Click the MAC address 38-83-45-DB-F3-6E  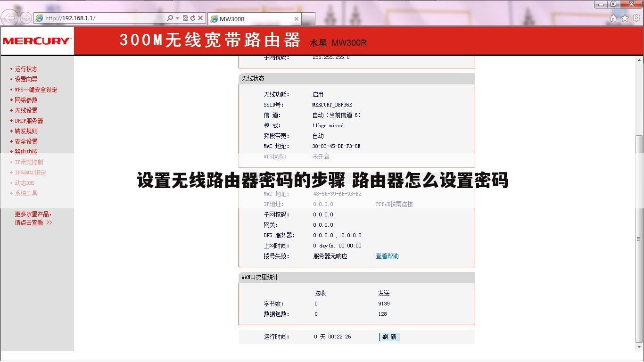click(336, 146)
